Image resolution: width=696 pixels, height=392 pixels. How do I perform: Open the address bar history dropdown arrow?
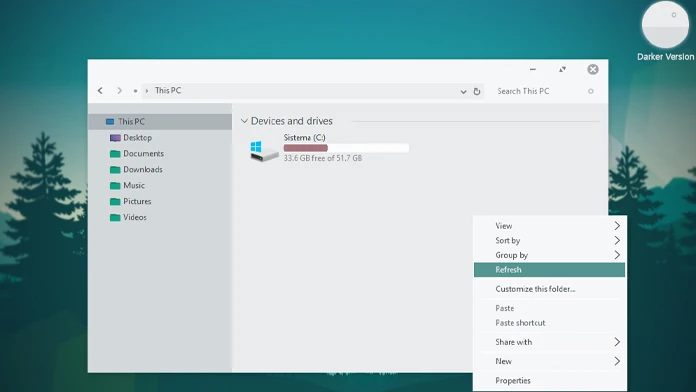463,92
